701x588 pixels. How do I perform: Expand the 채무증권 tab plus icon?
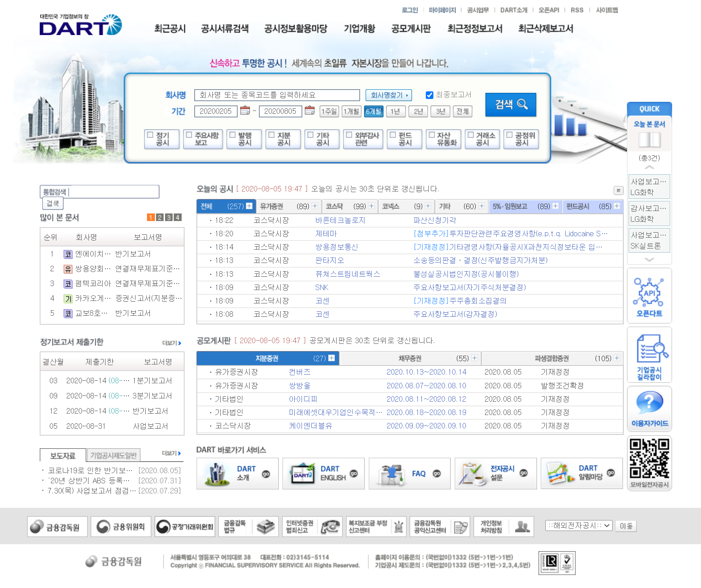[475, 358]
